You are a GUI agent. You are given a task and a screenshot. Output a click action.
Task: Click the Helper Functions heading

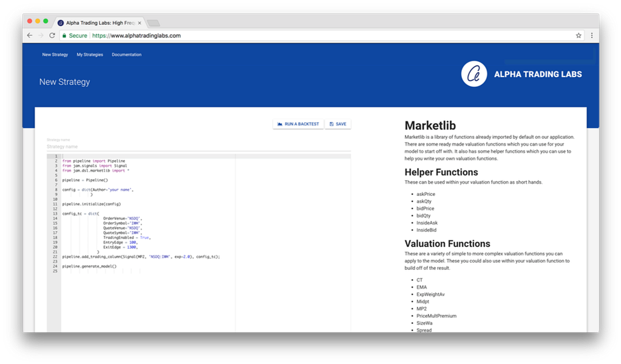tap(441, 172)
